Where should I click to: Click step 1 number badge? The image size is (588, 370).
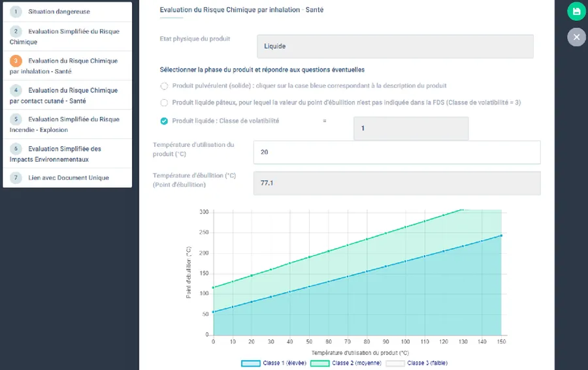click(16, 12)
